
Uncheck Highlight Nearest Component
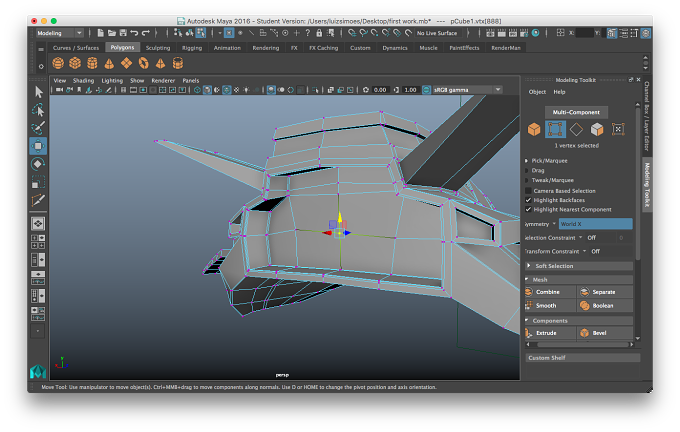(x=528, y=209)
